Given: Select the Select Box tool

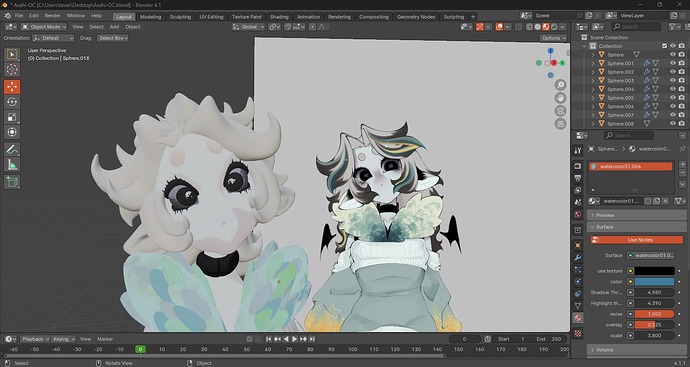Looking at the screenshot, I should pos(12,54).
